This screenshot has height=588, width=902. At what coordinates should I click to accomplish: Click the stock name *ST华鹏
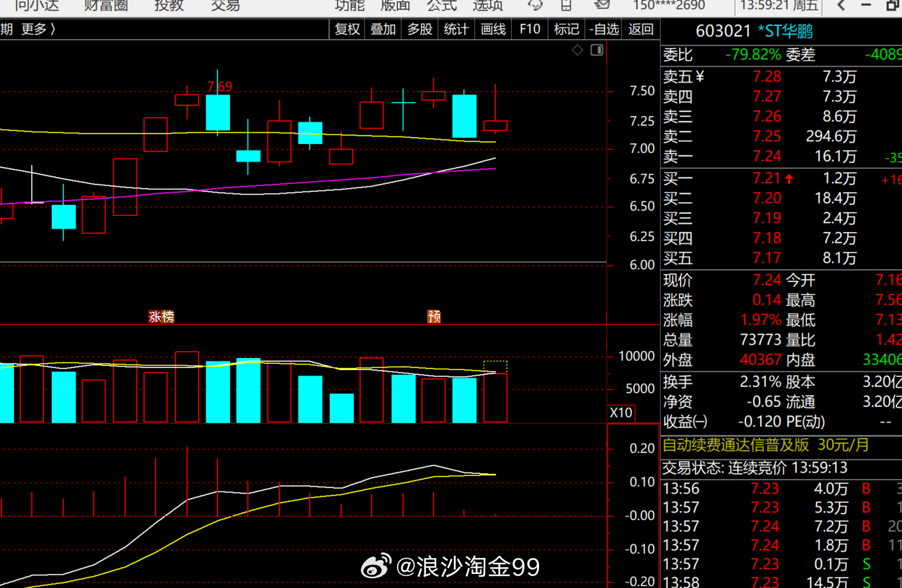pyautogui.click(x=785, y=31)
